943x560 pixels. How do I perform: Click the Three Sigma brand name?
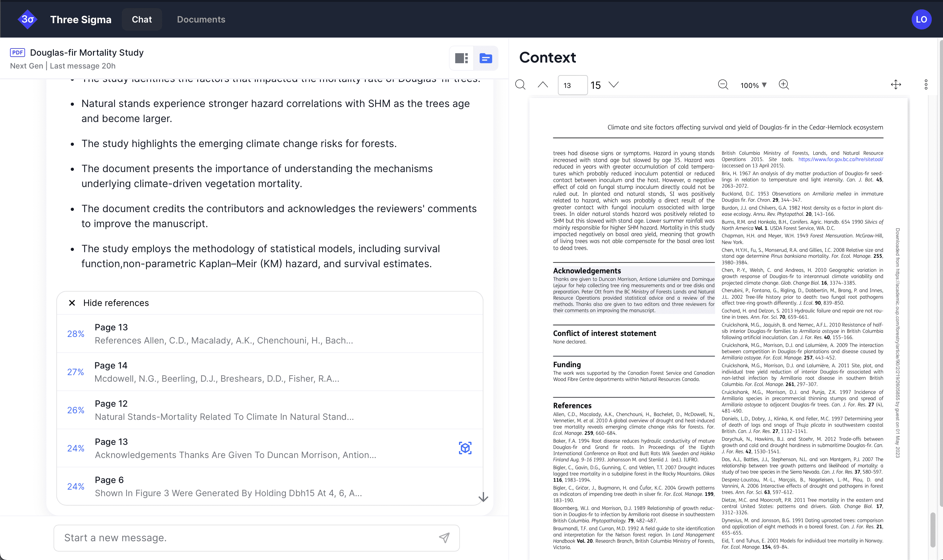81,20
